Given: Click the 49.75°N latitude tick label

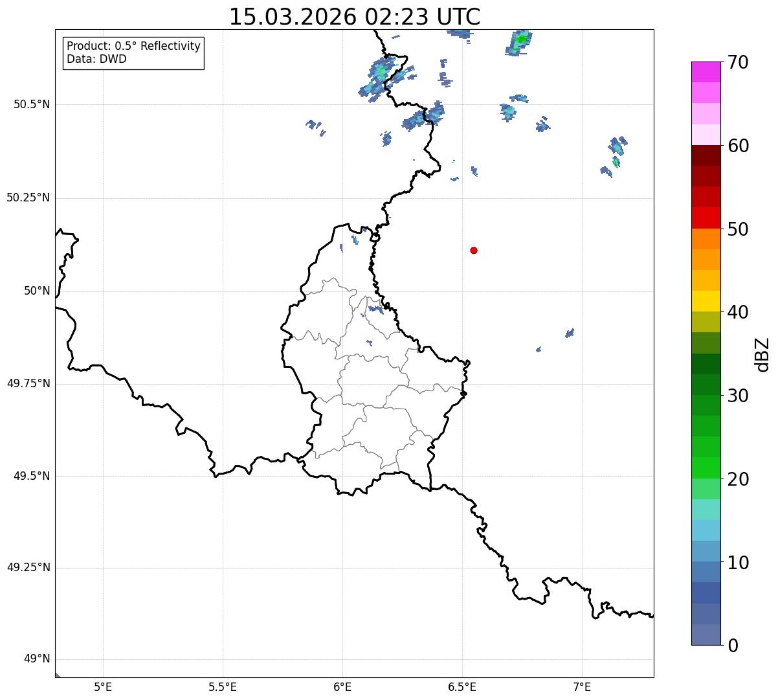Looking at the screenshot, I should coord(28,383).
